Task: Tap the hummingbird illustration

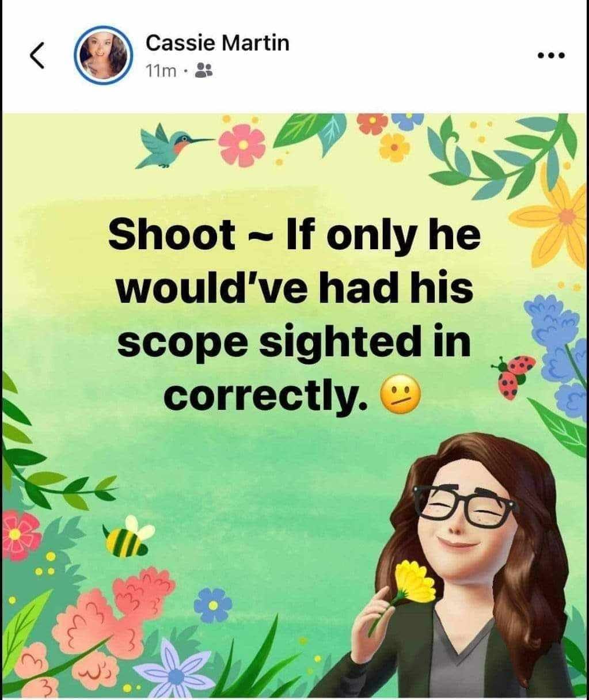Action: tap(174, 145)
